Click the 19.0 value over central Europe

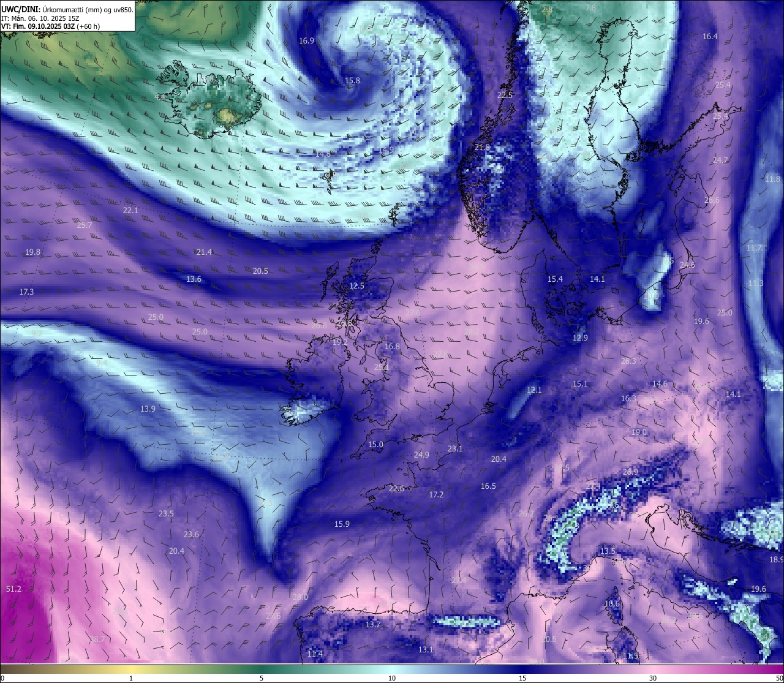pyautogui.click(x=639, y=432)
